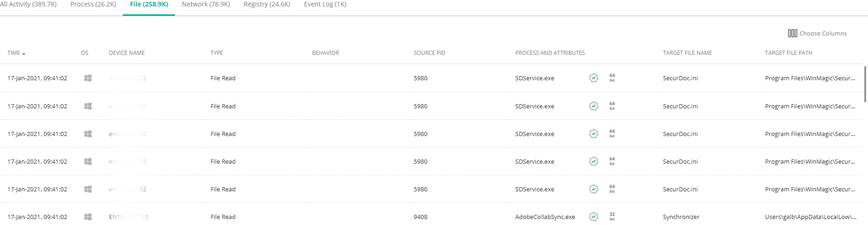Click Windows icon in the ENSW-LAP118 row
868x225 pixels.
pyautogui.click(x=88, y=217)
